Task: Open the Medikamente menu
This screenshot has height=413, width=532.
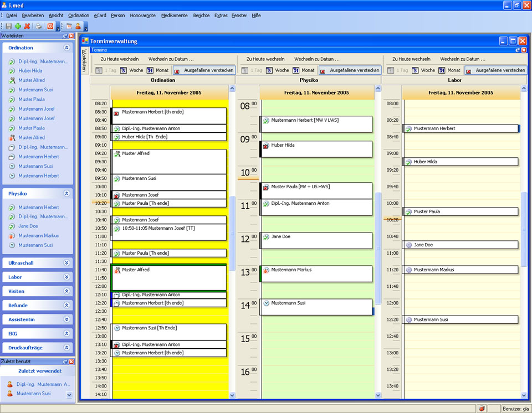Action: [x=174, y=16]
